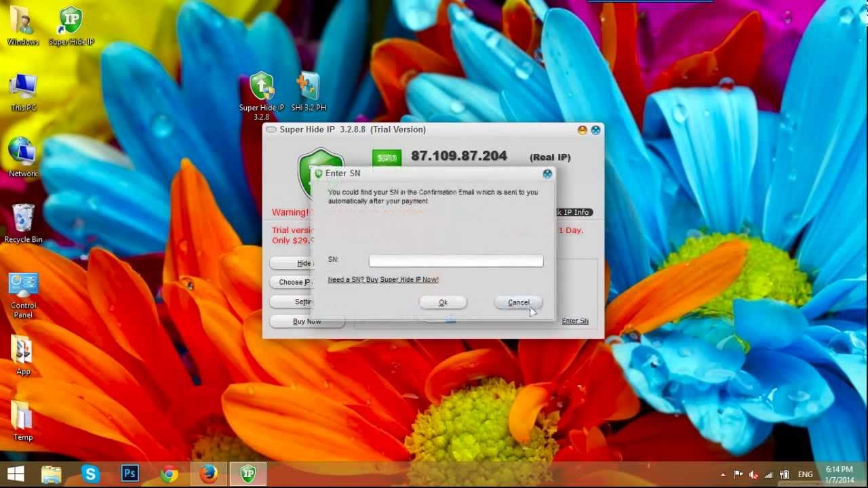Open the Windows Start button
Screen dimensions: 868x488
(x=16, y=474)
